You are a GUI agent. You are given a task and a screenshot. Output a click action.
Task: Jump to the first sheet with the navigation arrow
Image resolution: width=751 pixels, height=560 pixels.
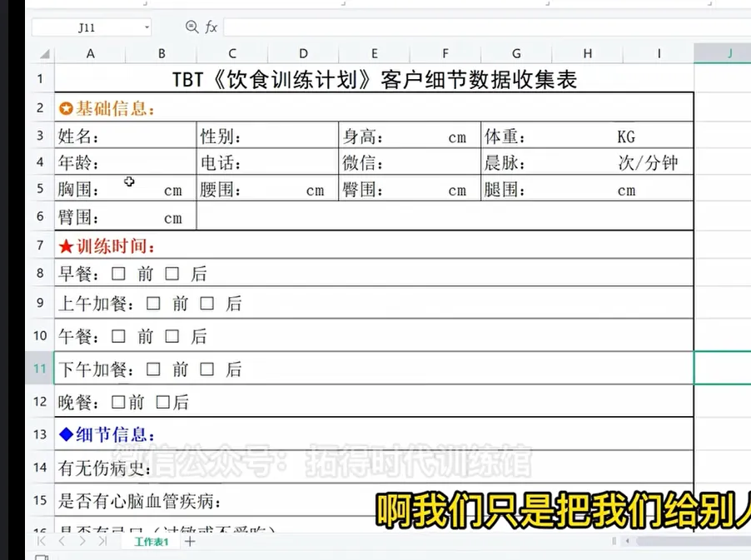[42, 542]
